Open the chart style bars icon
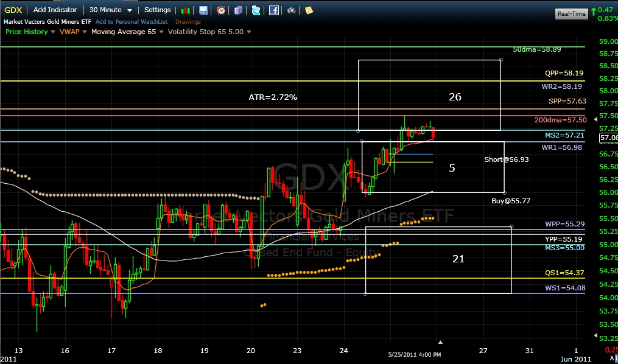 [186, 10]
